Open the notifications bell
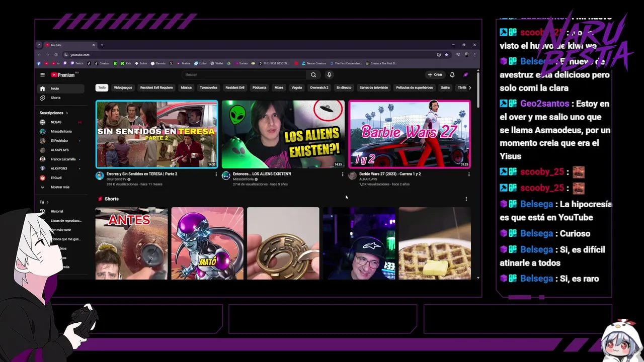Screen dimensions: 644x362 tap(452, 75)
